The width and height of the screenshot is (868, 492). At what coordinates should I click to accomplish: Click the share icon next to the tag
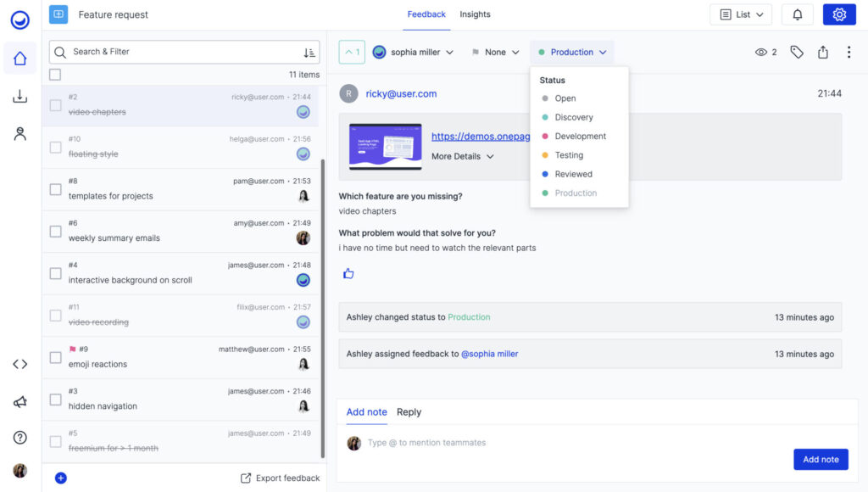tap(822, 52)
